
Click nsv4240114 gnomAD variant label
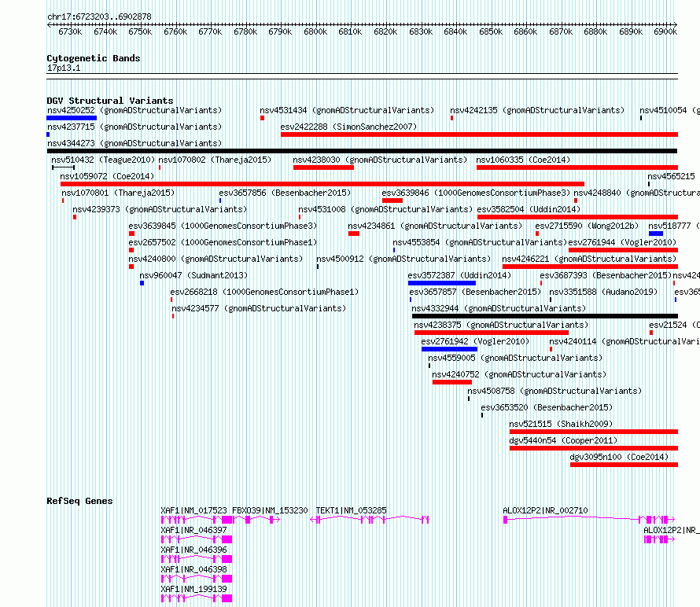[624, 341]
